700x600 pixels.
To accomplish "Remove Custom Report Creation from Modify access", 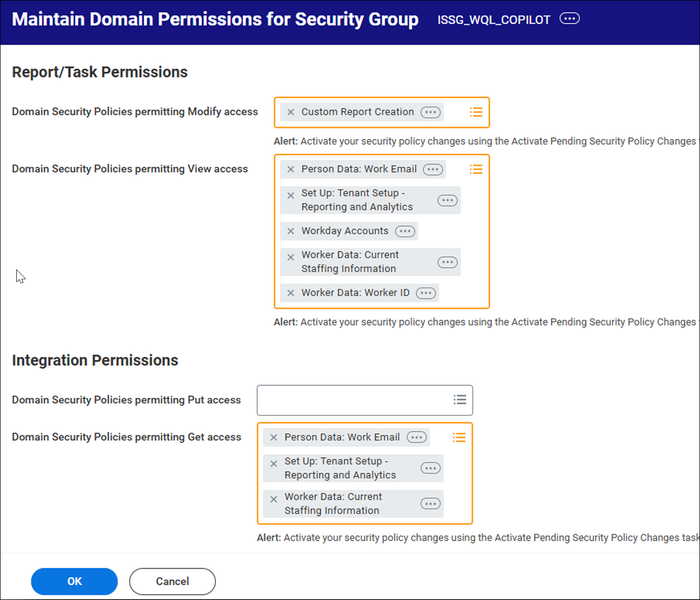I will tap(291, 112).
